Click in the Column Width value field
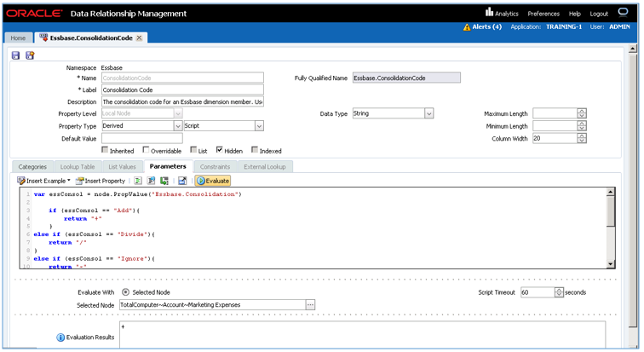Image resolution: width=644 pixels, height=352 pixels. point(555,138)
